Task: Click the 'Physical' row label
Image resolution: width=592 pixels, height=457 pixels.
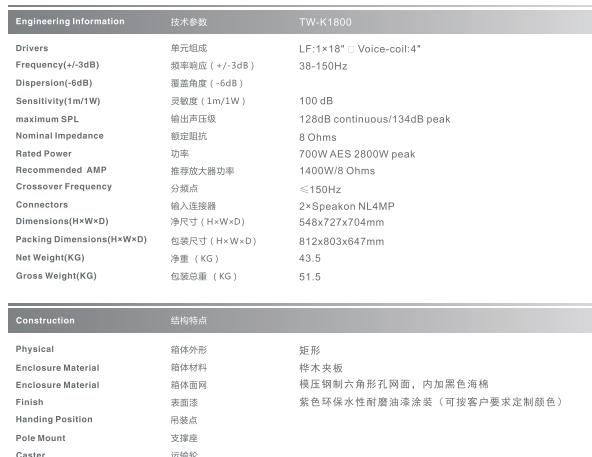Action: pos(35,349)
